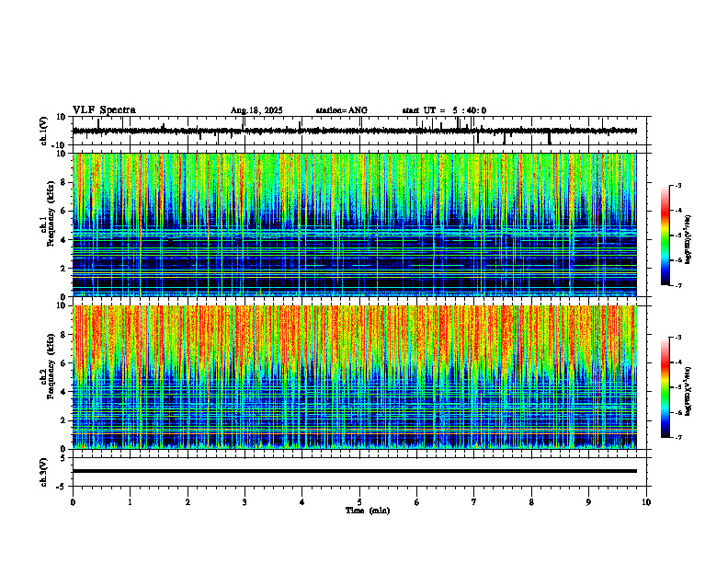Click the ch.3 flat voltage trace

(354, 471)
